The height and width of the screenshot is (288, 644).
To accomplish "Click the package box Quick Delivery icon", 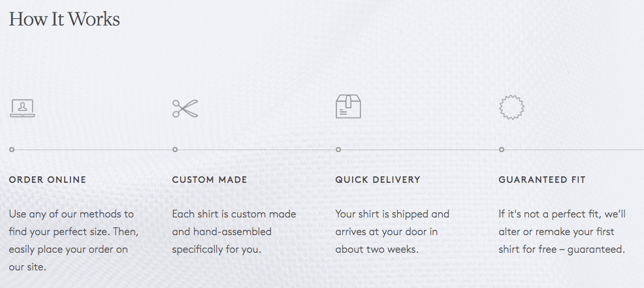I will [348, 106].
